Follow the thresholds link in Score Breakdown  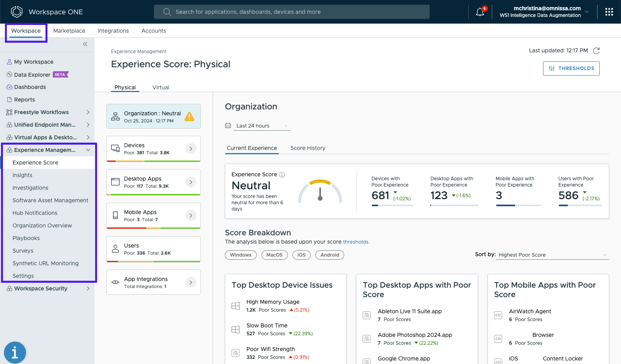pos(356,242)
